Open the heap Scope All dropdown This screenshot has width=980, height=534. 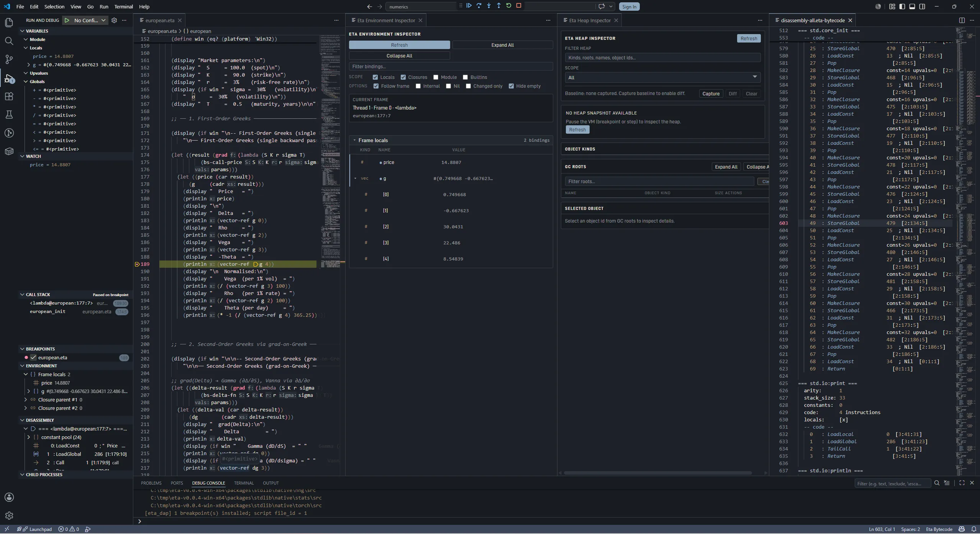click(x=662, y=77)
